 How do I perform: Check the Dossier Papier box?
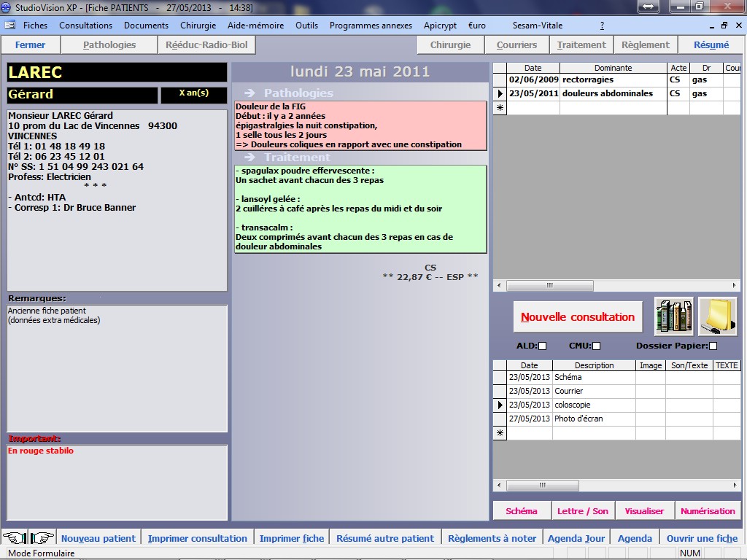click(x=713, y=346)
